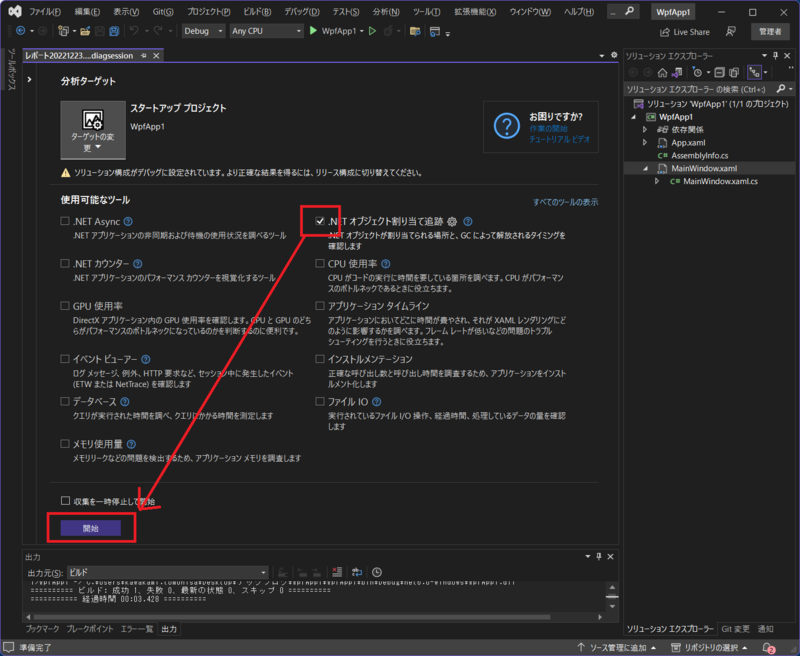
Task: Click help icon next to .NET Async
Action: coord(128,221)
